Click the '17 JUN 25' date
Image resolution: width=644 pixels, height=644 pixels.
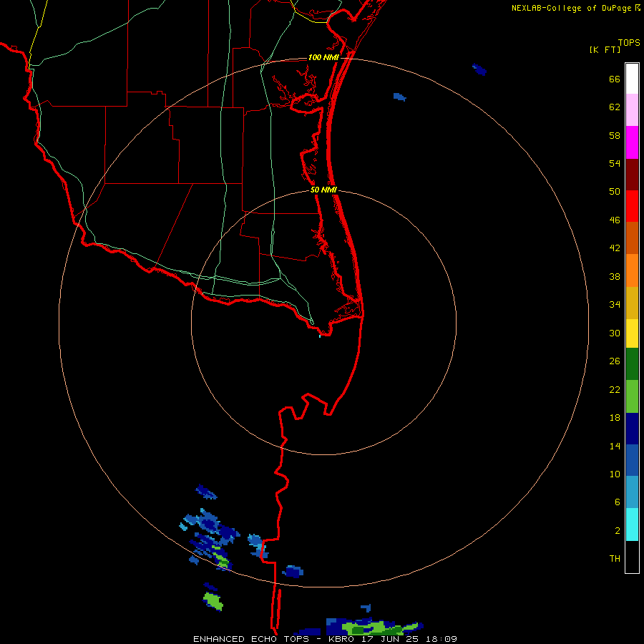391,639
